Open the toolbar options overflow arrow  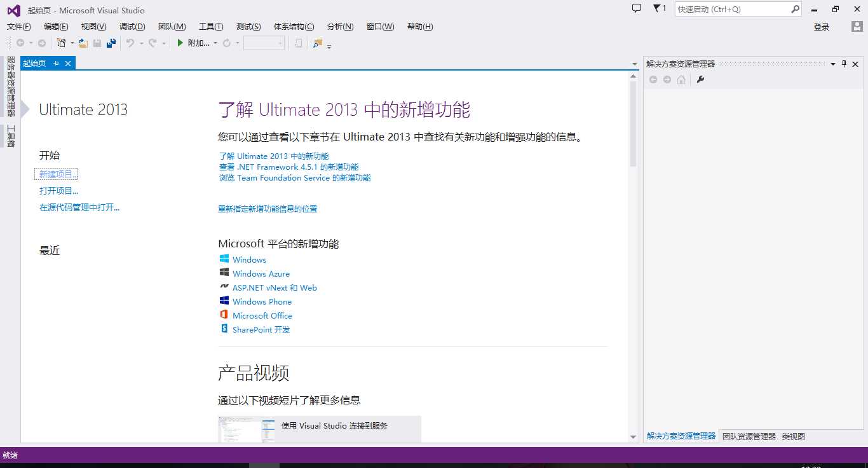(x=329, y=46)
